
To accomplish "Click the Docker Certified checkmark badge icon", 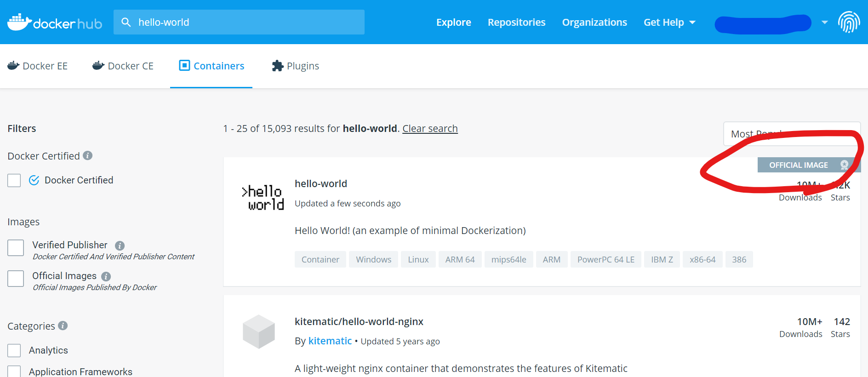I will [x=34, y=180].
